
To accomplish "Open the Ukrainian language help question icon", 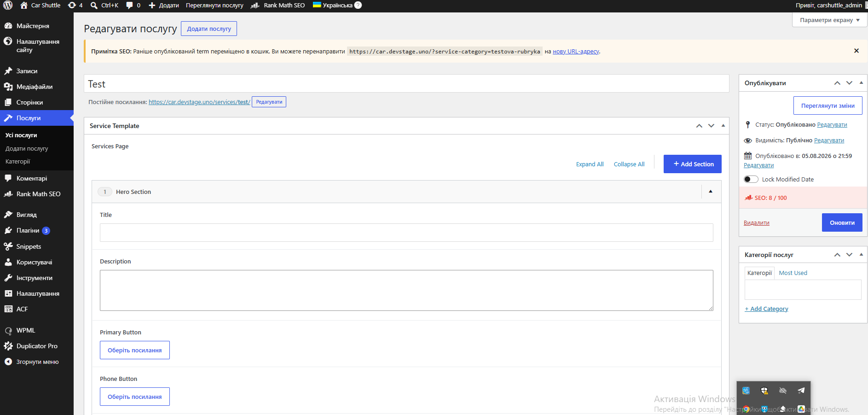I will tap(358, 5).
